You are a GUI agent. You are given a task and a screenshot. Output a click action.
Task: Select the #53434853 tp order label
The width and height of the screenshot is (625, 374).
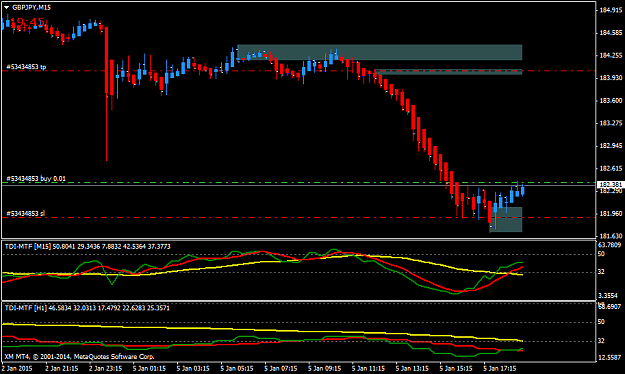point(26,67)
